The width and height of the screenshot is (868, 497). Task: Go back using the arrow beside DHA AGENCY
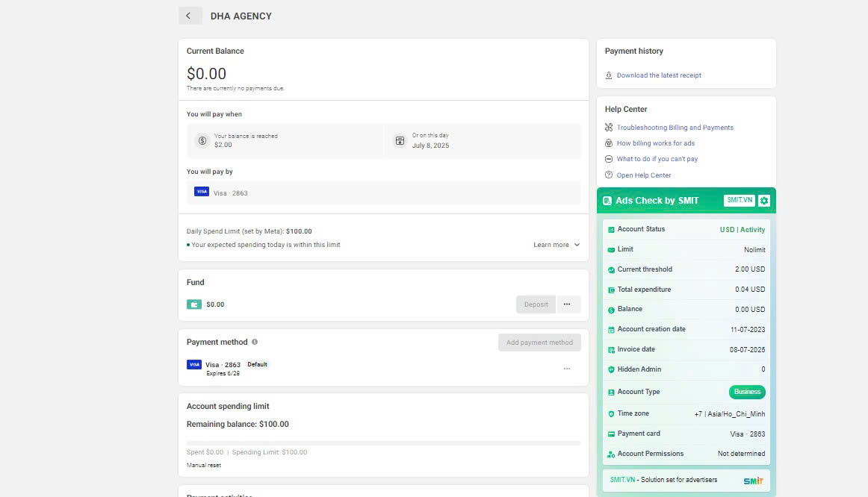[189, 16]
